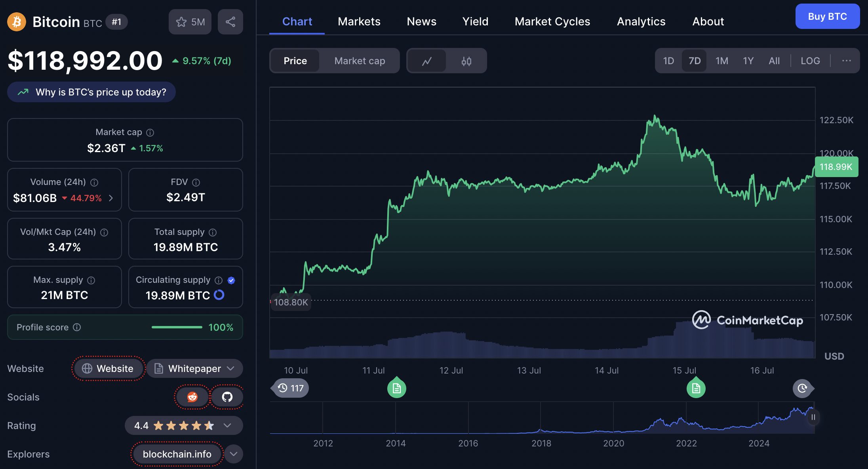The height and width of the screenshot is (469, 868).
Task: Open the share icon button
Action: (x=230, y=22)
